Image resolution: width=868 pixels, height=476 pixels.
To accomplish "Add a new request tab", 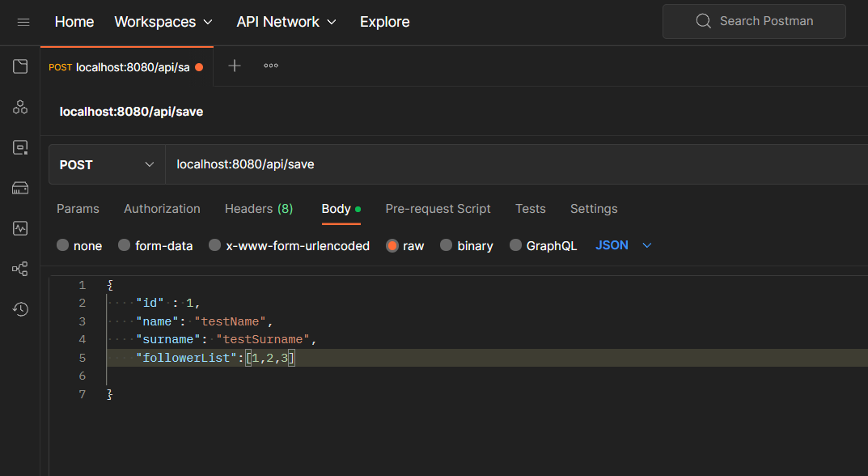I will 235,66.
